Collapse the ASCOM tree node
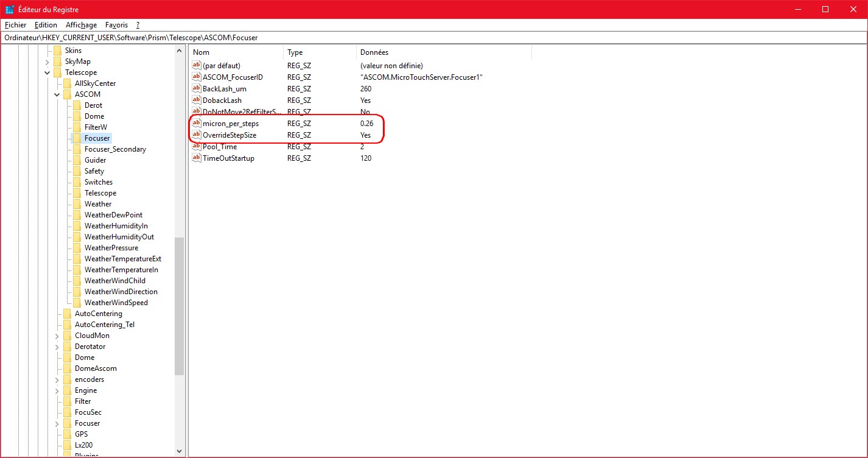Viewport: 868px width, 458px height. coord(57,94)
